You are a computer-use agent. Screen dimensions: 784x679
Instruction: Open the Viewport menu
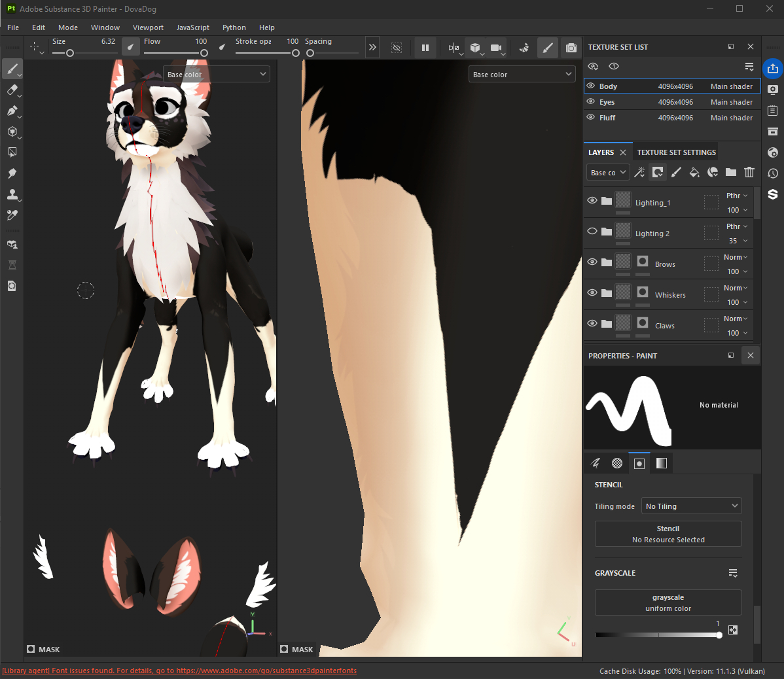(x=148, y=27)
